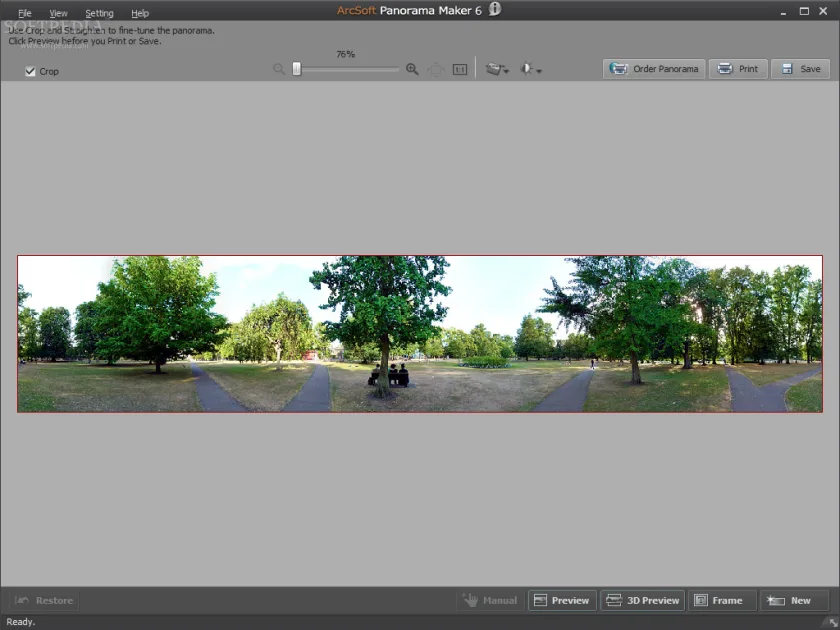This screenshot has height=630, width=840.
Task: Click the info icon beside the title
Action: (x=495, y=9)
